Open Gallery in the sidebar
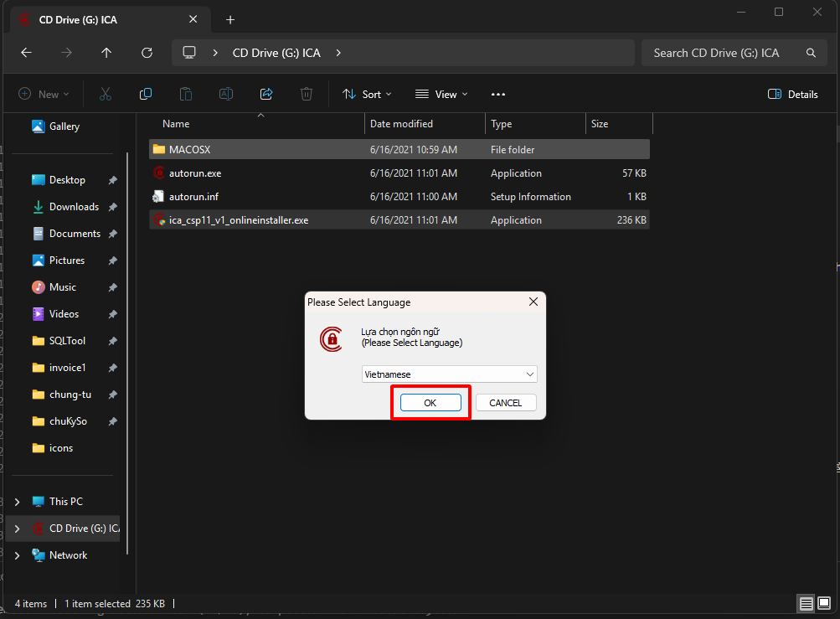840x619 pixels. 64,126
